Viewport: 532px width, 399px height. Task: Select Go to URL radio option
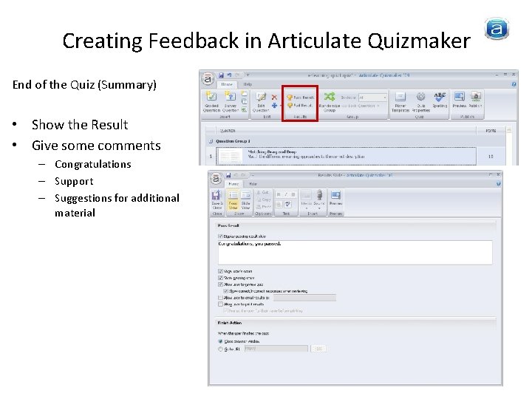(x=220, y=349)
